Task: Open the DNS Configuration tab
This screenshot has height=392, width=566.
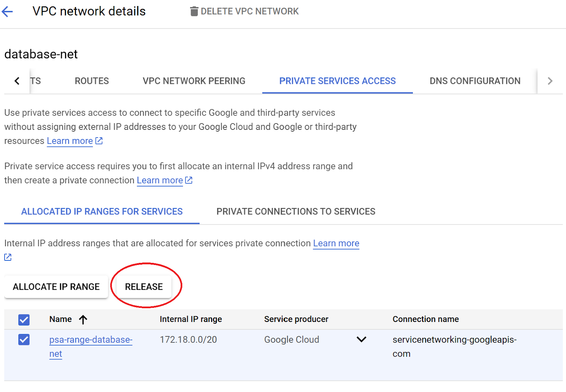Action: [475, 81]
